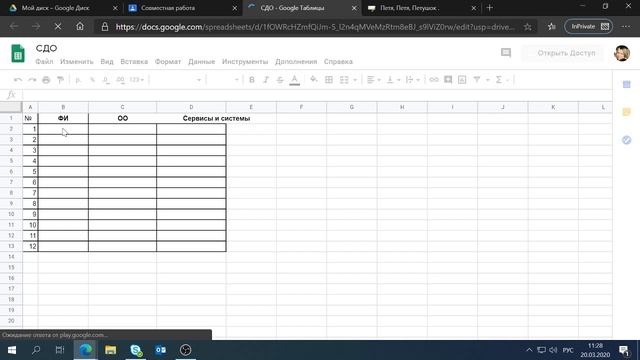Open the Справка menu
This screenshot has width=640, height=360.
click(338, 62)
